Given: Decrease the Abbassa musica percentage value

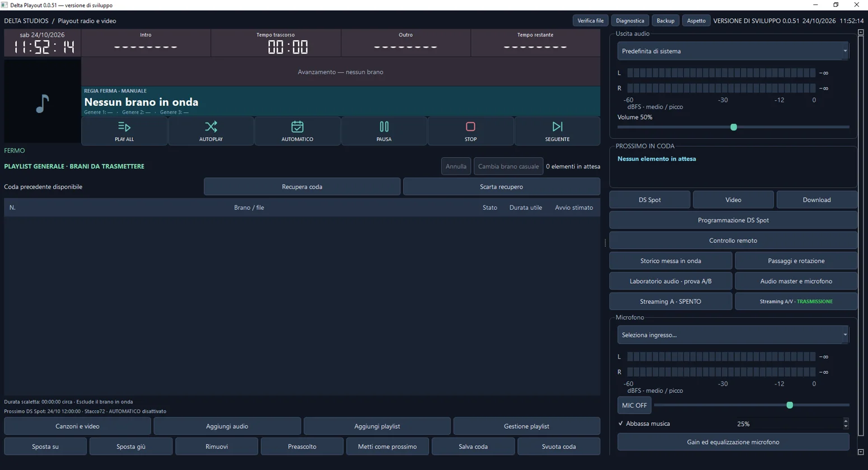Looking at the screenshot, I should coord(846,426).
